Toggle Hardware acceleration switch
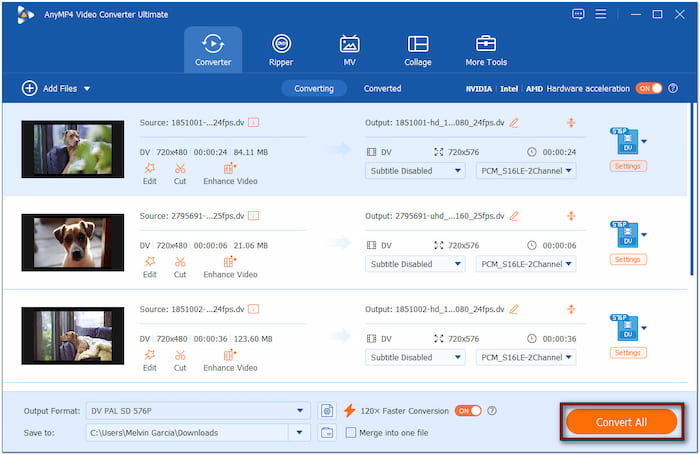700x455 pixels. [649, 88]
